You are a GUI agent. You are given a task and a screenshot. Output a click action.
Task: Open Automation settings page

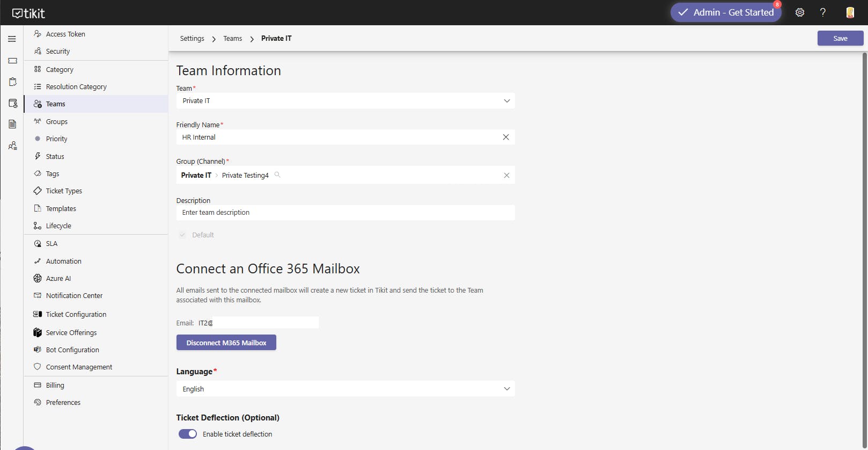click(63, 261)
